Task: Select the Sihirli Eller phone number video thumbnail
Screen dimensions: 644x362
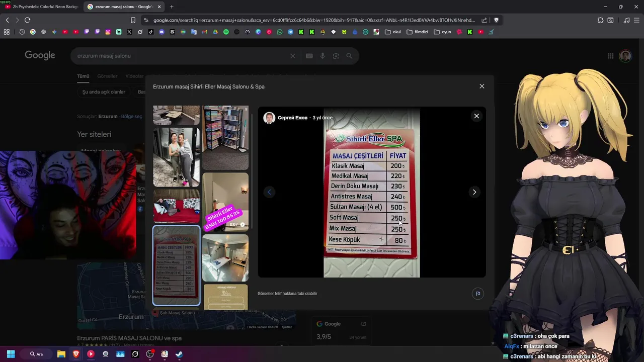Action: click(225, 202)
